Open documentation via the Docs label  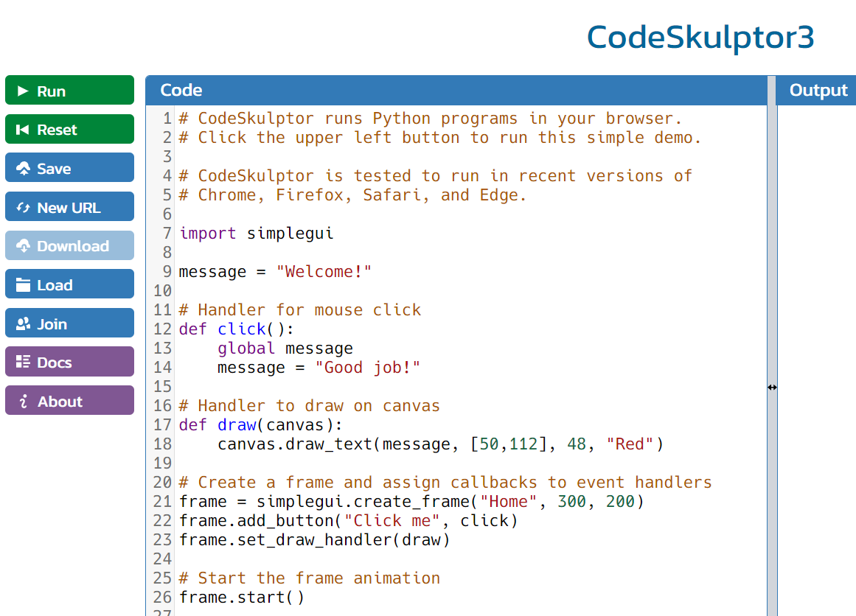[x=55, y=363]
